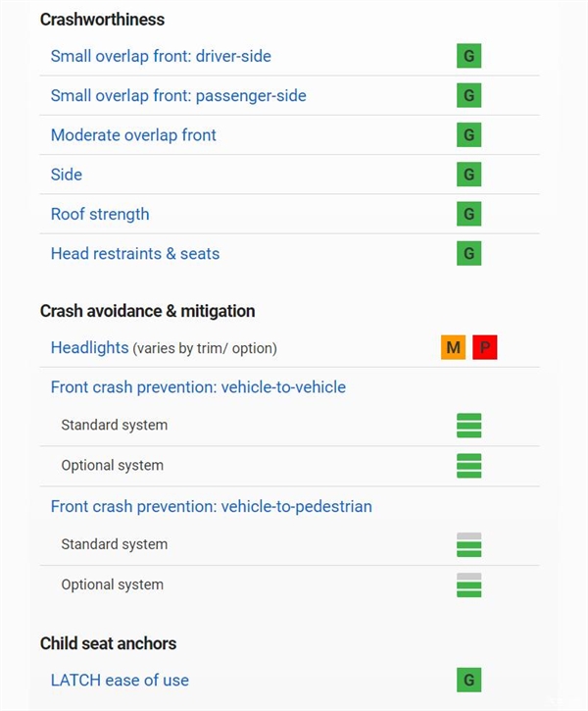Click the green G badge for passenger-side small overlap
The height and width of the screenshot is (711, 588).
click(x=468, y=96)
